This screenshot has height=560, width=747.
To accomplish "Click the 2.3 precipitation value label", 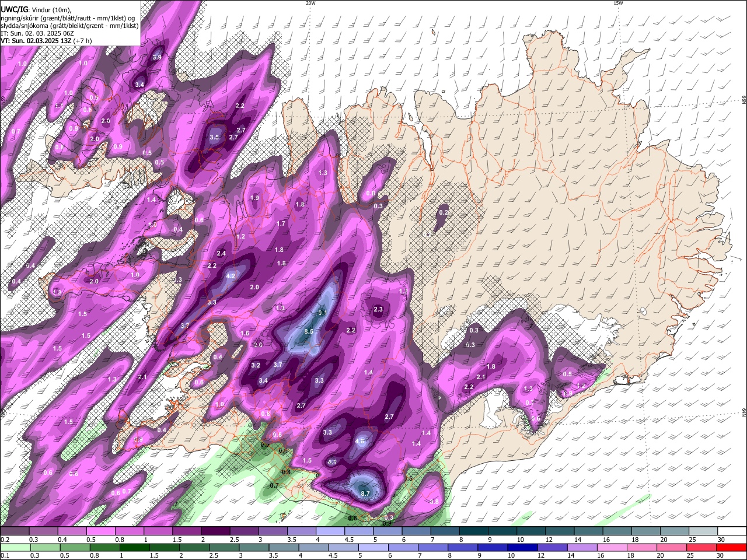I will (x=378, y=309).
